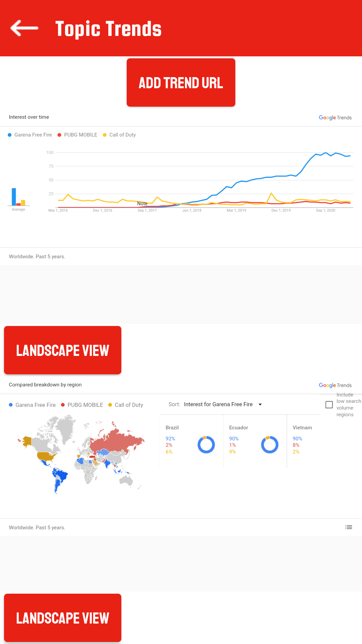
Task: Open Google Trends logo above region breakdown
Action: coord(335,385)
